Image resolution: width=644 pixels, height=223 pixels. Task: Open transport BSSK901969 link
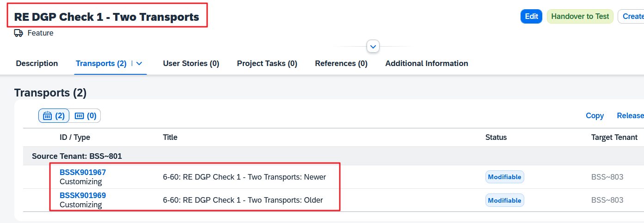click(x=83, y=196)
